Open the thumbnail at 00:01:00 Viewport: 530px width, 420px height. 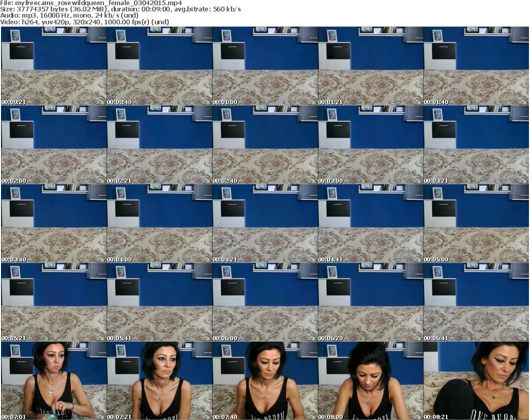click(265, 66)
